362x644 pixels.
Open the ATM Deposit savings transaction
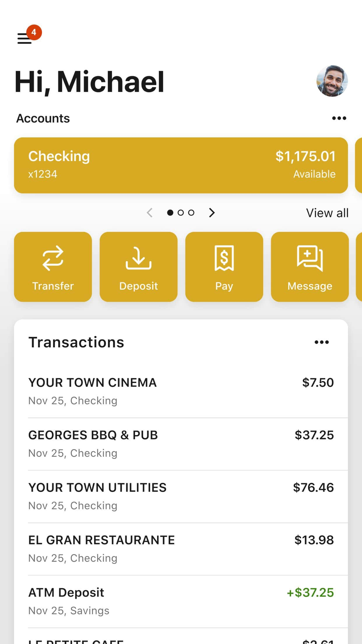tap(181, 601)
